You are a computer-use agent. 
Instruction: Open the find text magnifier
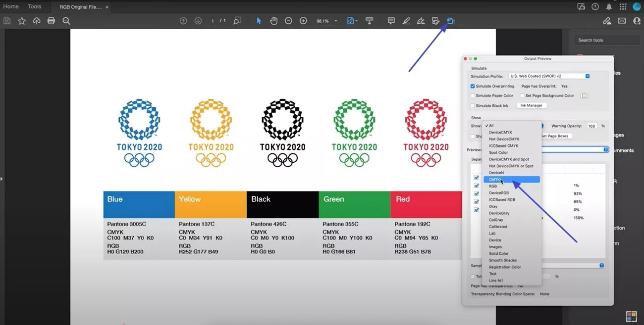[x=66, y=21]
